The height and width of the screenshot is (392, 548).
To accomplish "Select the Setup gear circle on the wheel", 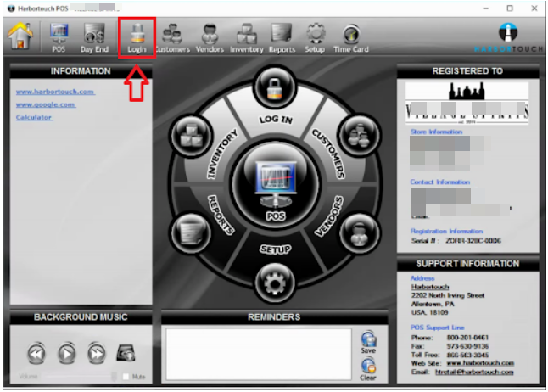I will tap(275, 283).
